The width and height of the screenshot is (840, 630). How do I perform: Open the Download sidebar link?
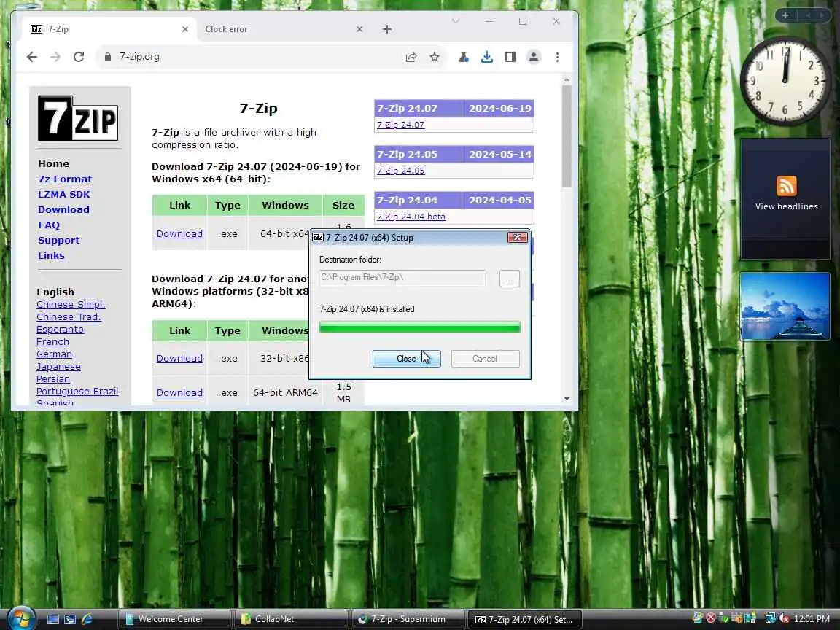(x=63, y=209)
